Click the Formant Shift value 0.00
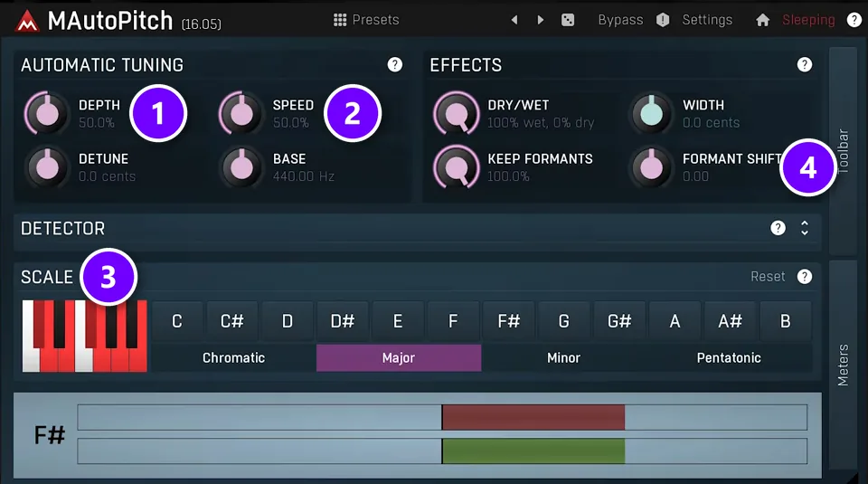Screen dimensions: 868x484 [695, 176]
